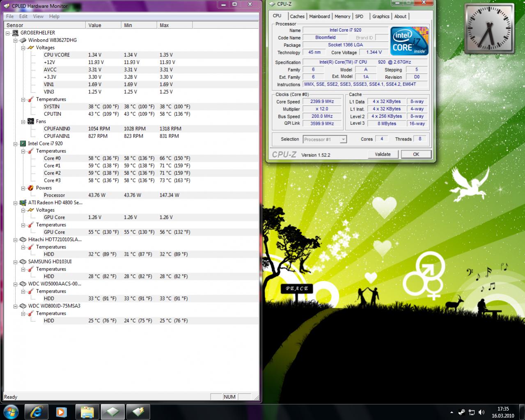Collapse the Winbond W83627DHG node
The image size is (525, 420).
click(x=16, y=40)
